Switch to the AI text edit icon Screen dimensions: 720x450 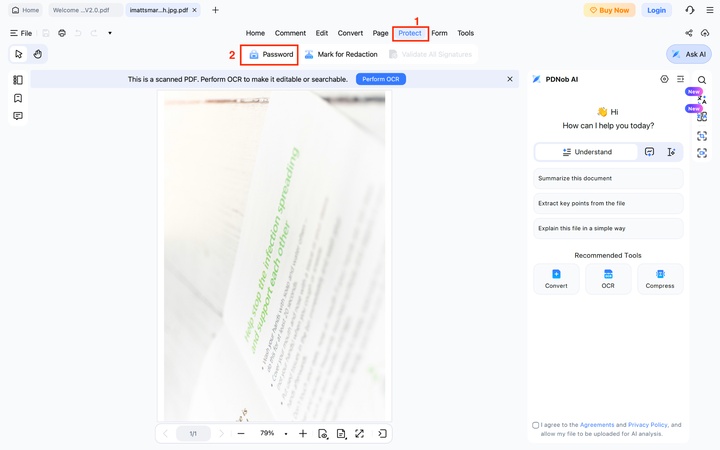[671, 152]
